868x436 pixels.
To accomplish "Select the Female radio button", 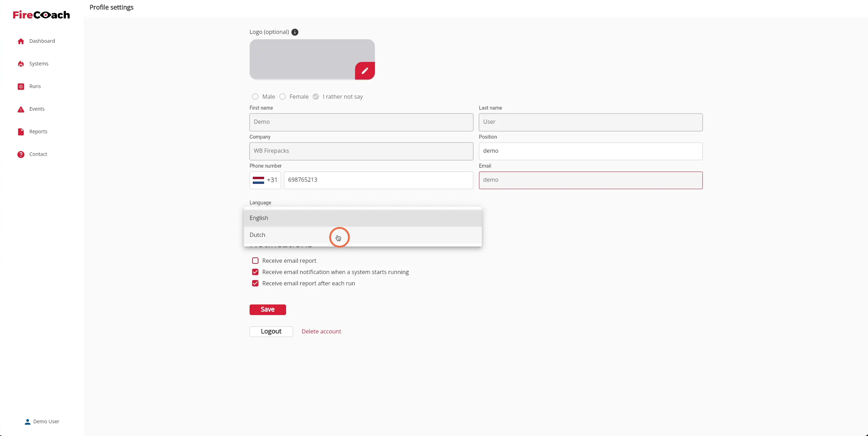I will 282,97.
